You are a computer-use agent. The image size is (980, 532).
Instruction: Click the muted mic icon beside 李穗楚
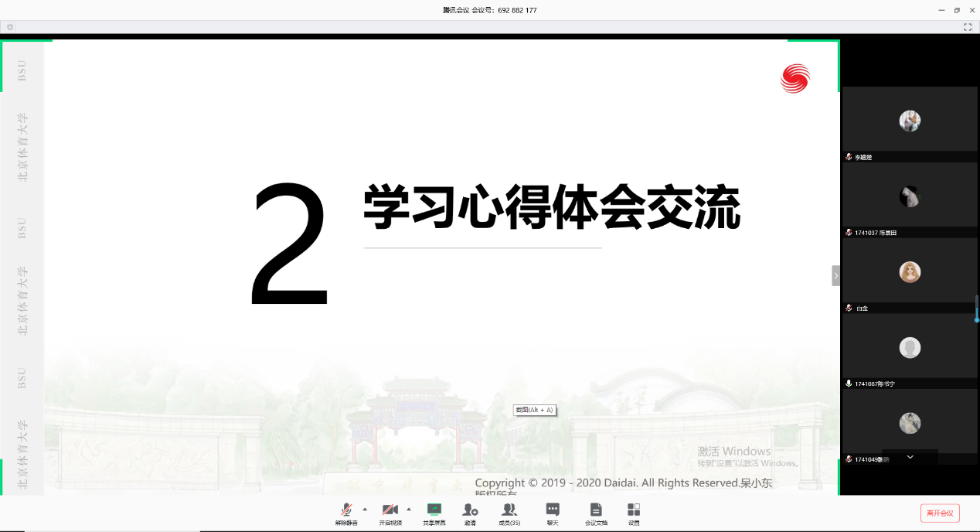point(849,156)
